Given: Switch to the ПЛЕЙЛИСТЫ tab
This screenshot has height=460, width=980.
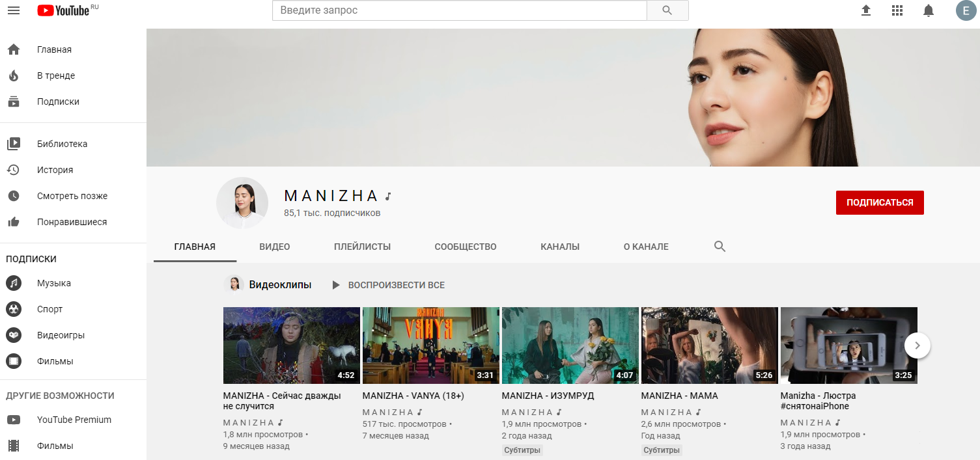Looking at the screenshot, I should [362, 247].
